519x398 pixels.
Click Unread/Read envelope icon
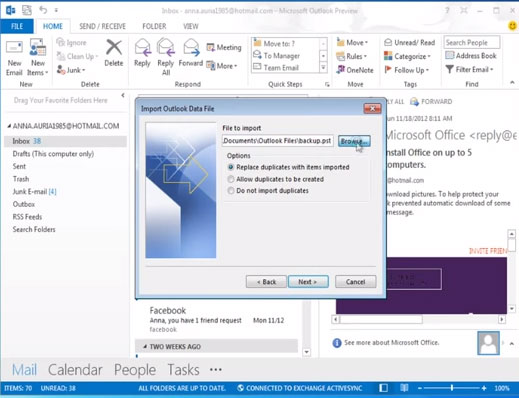(388, 42)
